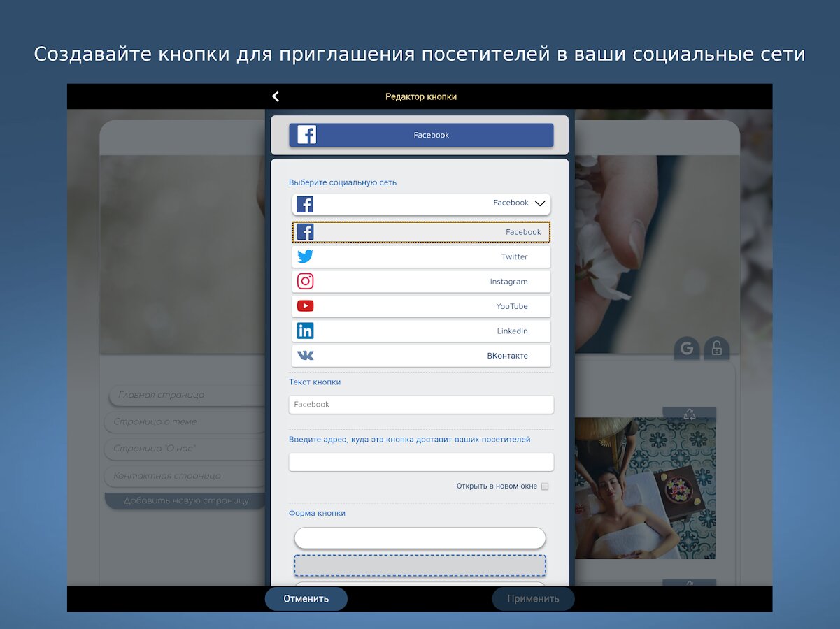This screenshot has width=840, height=629.
Task: Select Facebook option in dropdown list
Action: click(x=421, y=232)
